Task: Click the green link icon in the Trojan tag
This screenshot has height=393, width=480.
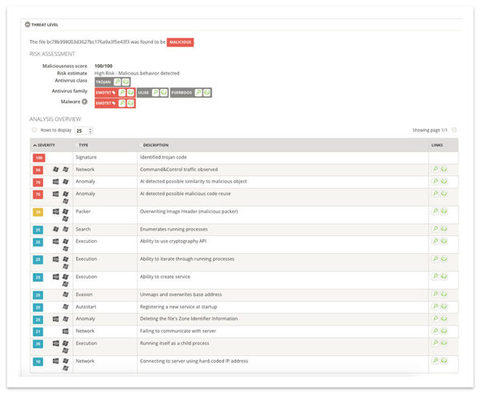Action: click(125, 82)
